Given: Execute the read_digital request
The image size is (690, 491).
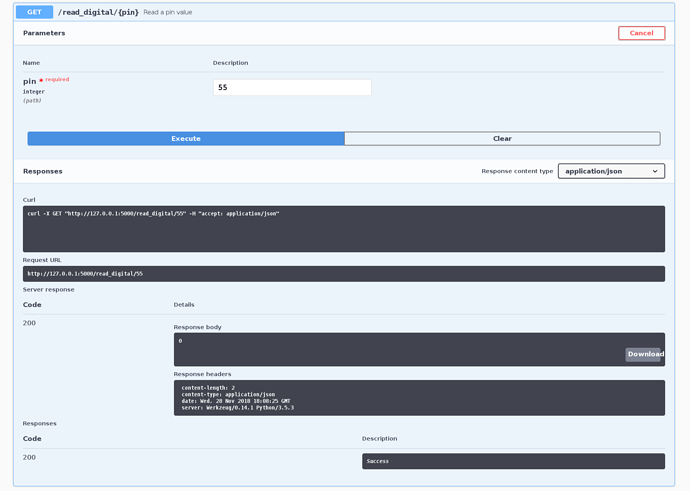Looking at the screenshot, I should [186, 139].
